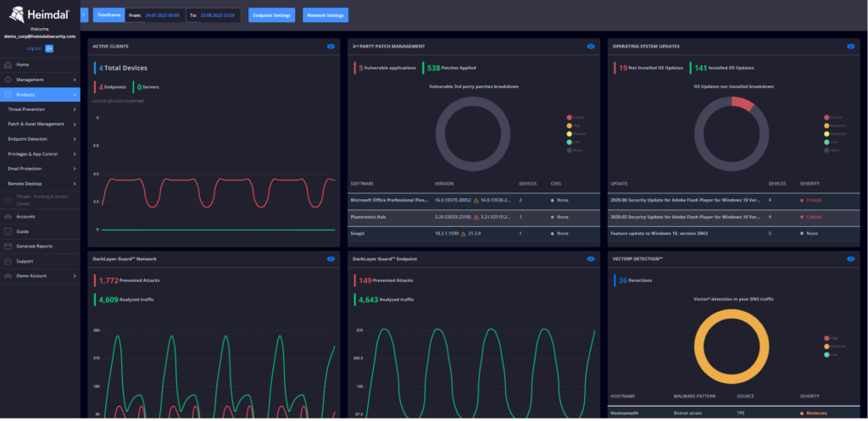868x421 pixels.
Task: Collapse sidebar with blue arrow tab
Action: pyautogui.click(x=84, y=15)
